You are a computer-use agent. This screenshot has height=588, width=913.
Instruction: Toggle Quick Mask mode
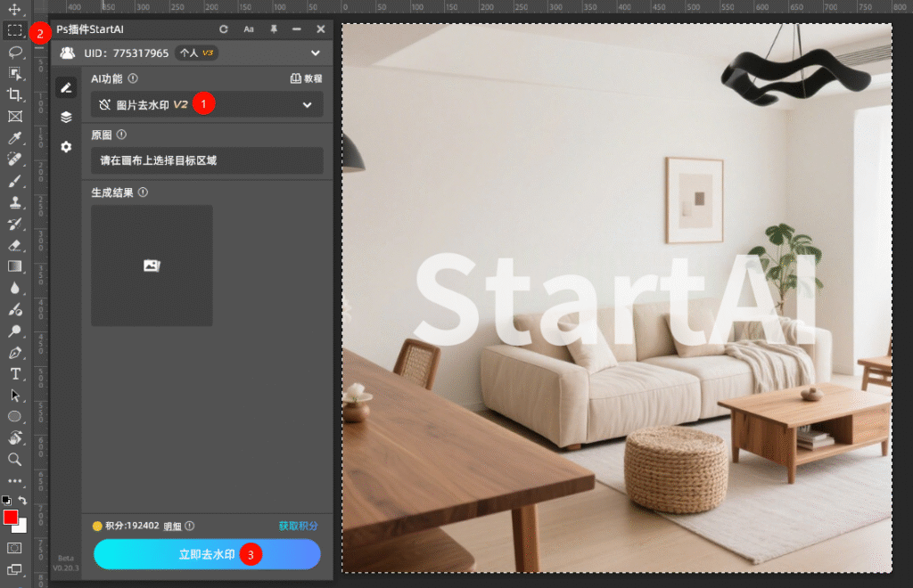(15, 547)
